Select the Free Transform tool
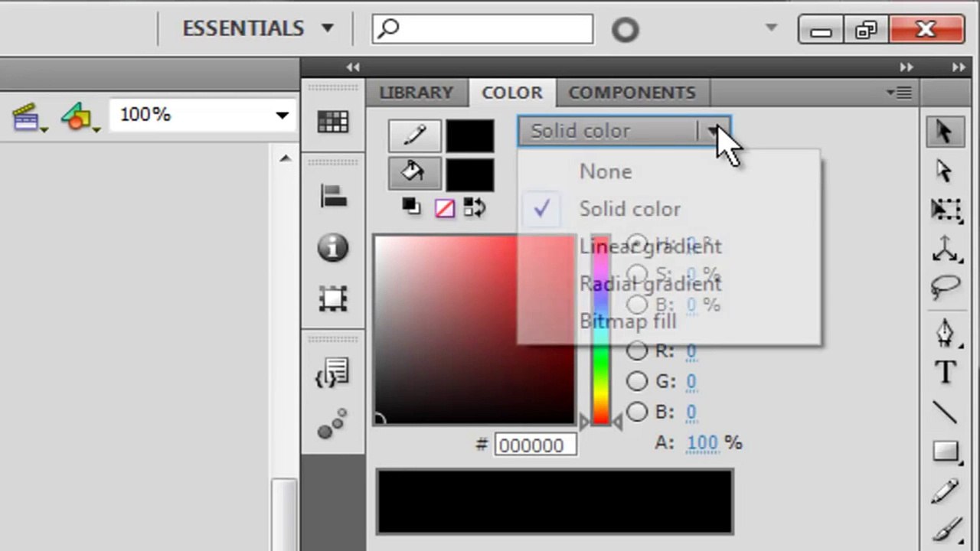This screenshot has width=980, height=551. click(x=946, y=210)
